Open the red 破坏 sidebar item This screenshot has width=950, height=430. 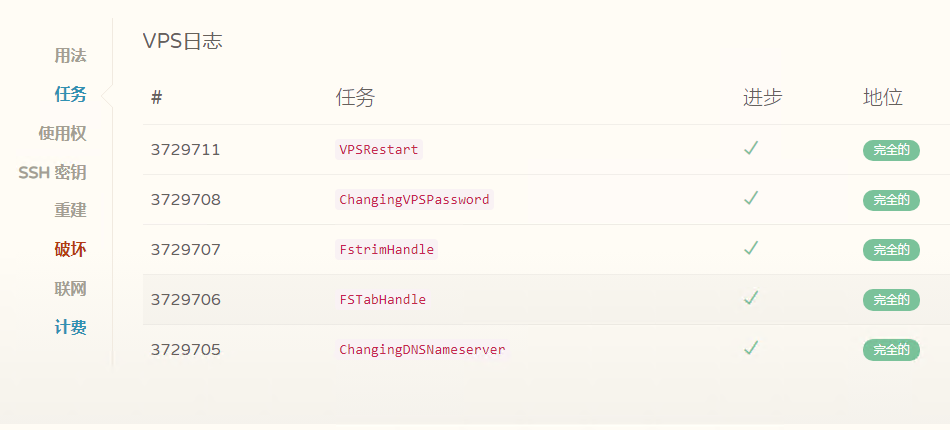tap(70, 250)
